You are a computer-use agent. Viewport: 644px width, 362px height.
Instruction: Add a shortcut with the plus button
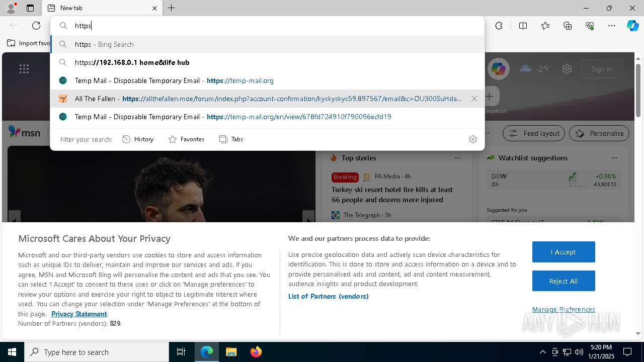tap(490, 96)
